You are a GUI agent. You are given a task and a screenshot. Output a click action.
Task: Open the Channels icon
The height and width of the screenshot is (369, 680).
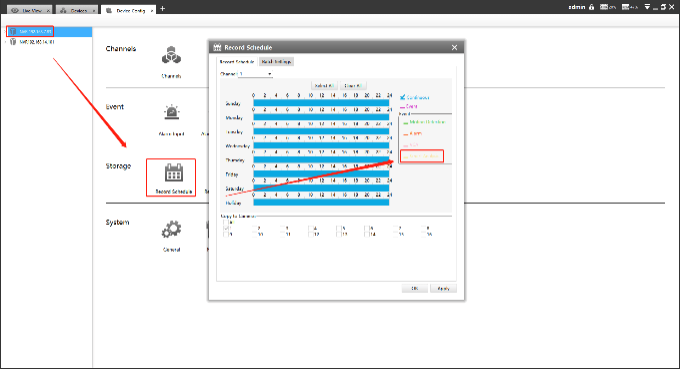[171, 56]
